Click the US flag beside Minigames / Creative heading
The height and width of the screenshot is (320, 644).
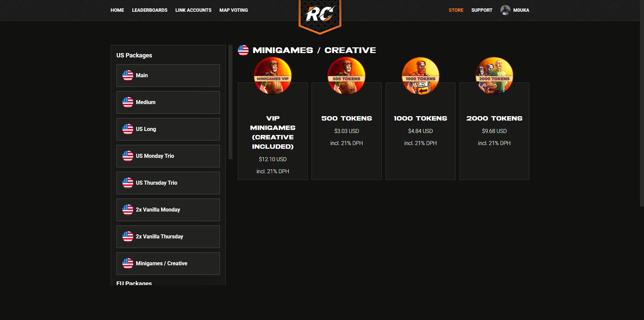[x=244, y=50]
